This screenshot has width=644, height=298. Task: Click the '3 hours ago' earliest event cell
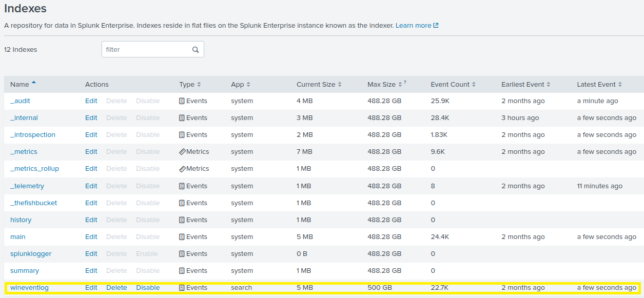point(520,118)
